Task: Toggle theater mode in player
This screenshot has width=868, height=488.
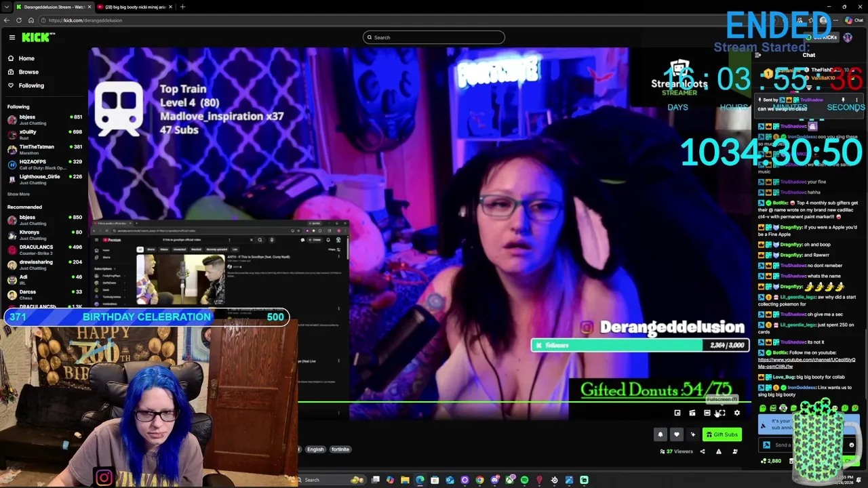Action: tap(707, 413)
